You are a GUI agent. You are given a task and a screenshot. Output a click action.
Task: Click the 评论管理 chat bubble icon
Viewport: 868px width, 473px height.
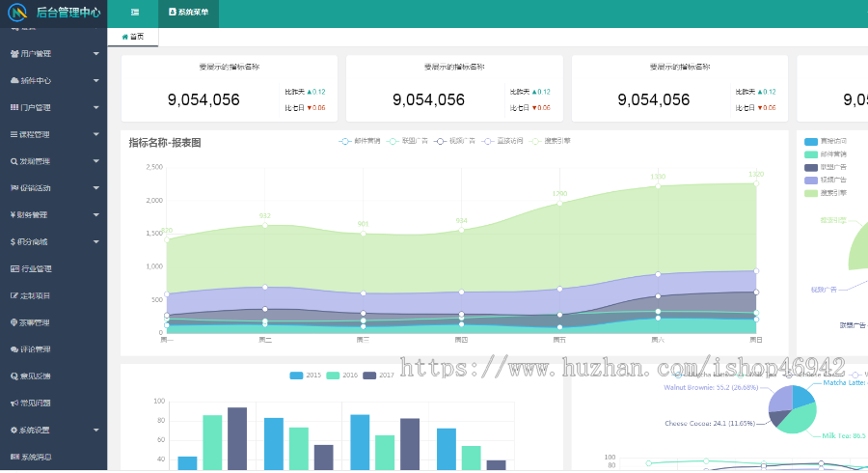(x=14, y=348)
